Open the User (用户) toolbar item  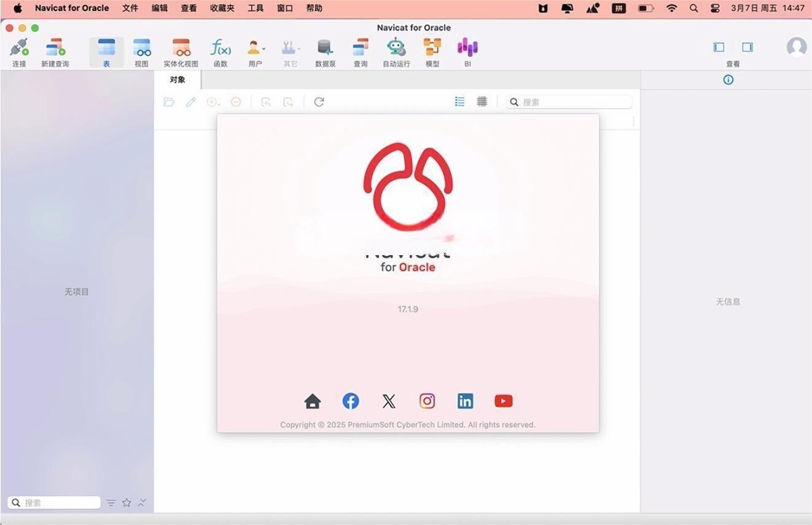(x=255, y=52)
